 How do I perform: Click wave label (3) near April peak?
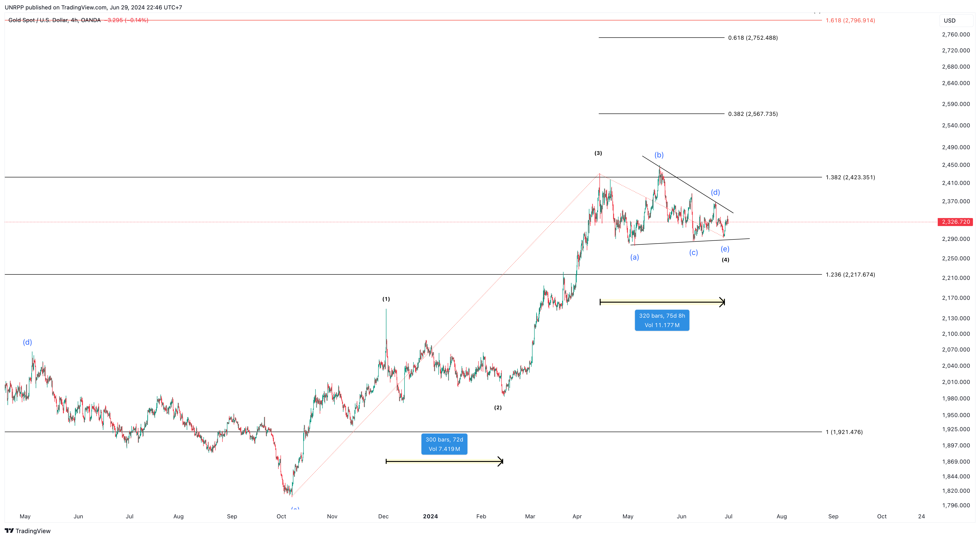[x=598, y=153]
